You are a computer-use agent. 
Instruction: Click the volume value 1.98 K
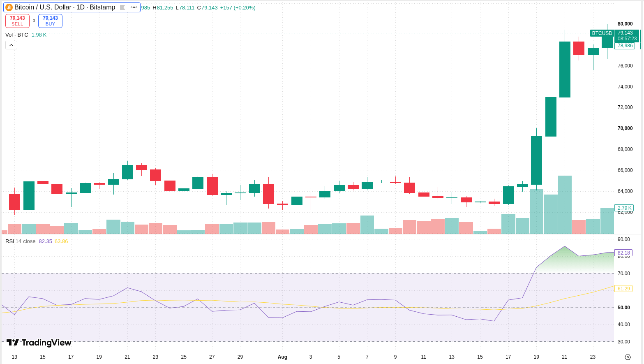tap(39, 35)
